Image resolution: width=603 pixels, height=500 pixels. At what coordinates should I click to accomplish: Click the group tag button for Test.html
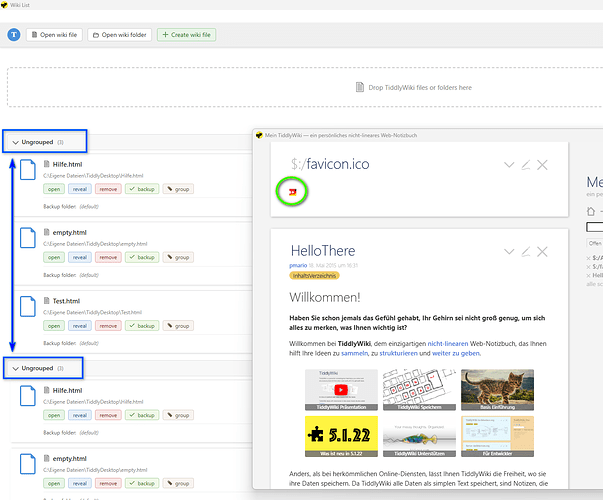coord(178,325)
